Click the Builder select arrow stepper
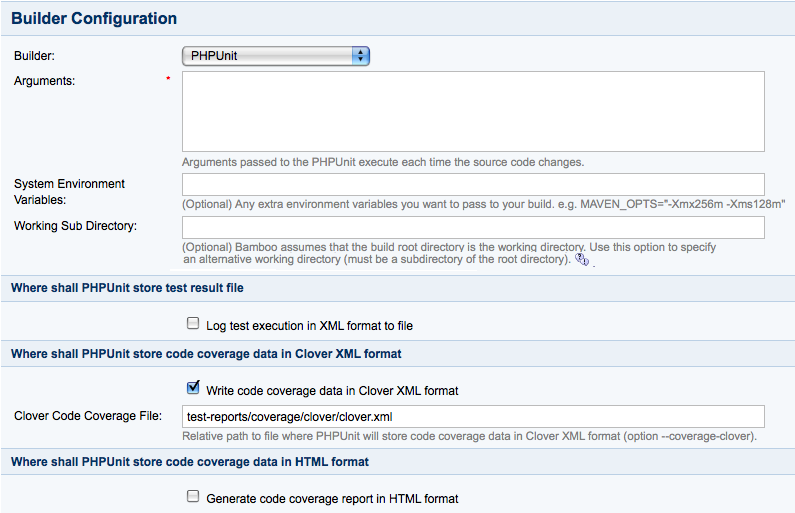The width and height of the screenshot is (795, 513). pyautogui.click(x=360, y=56)
